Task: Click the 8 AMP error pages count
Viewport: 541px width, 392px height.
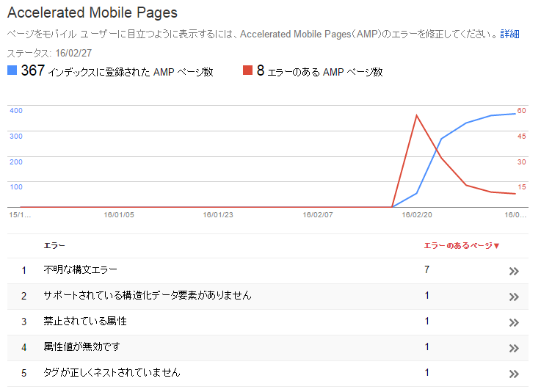Action: [x=261, y=70]
